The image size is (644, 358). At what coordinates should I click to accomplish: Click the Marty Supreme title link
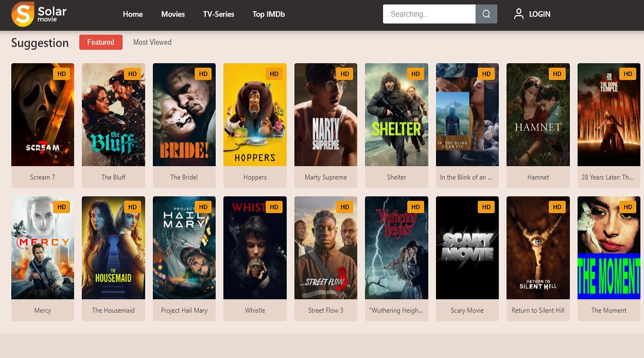(326, 177)
